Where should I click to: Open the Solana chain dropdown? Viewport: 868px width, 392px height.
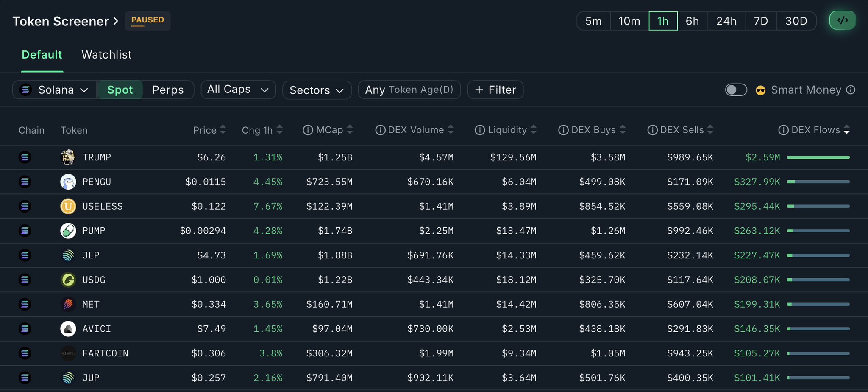[55, 90]
